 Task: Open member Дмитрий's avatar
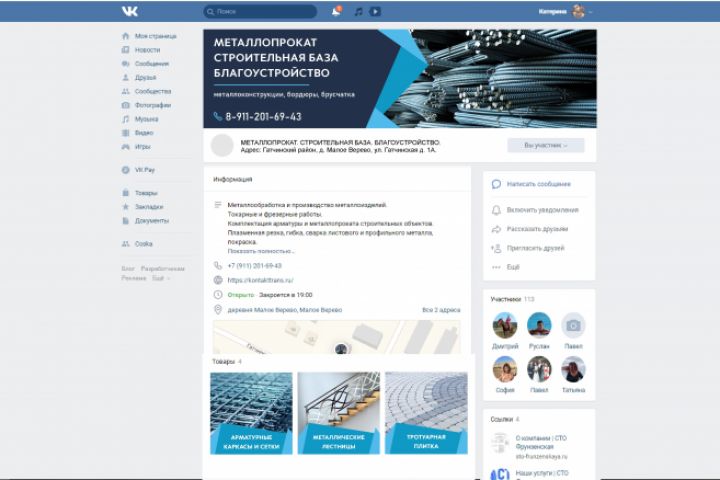[505, 325]
